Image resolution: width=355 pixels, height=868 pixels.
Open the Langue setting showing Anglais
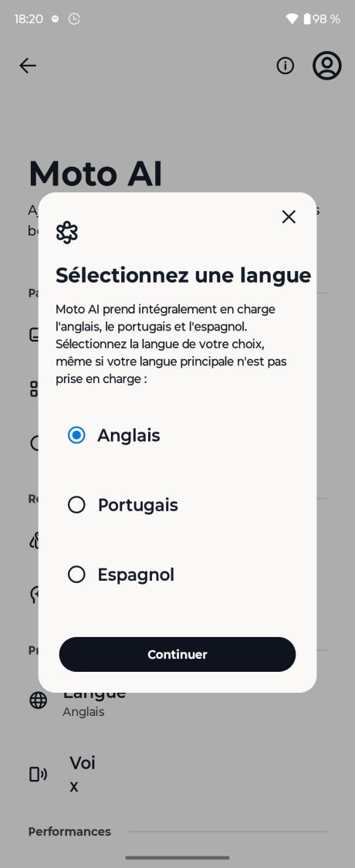[x=177, y=701]
